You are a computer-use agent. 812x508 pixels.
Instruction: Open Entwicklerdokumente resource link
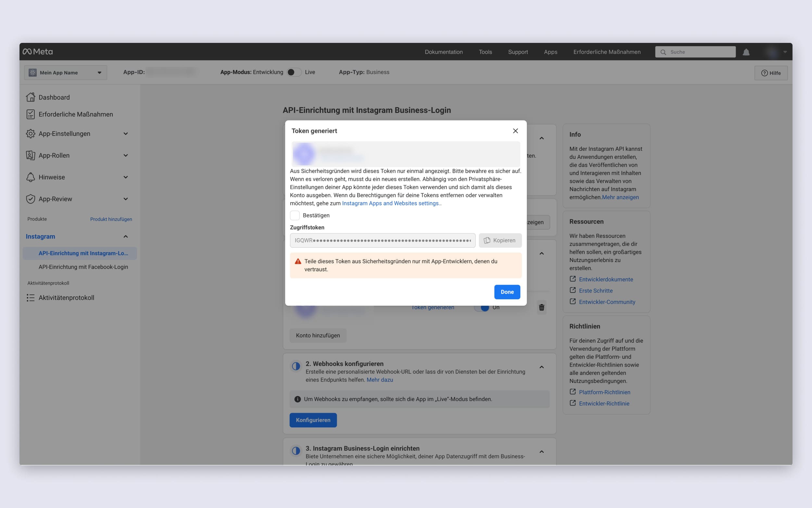tap(605, 279)
